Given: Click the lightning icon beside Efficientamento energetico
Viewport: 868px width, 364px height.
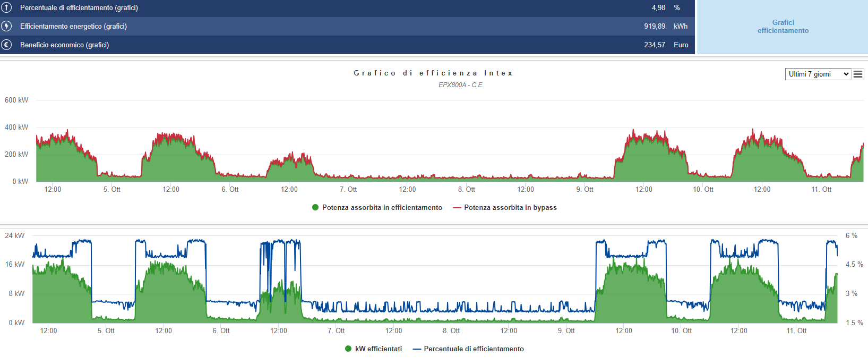Looking at the screenshot, I should (x=6, y=26).
